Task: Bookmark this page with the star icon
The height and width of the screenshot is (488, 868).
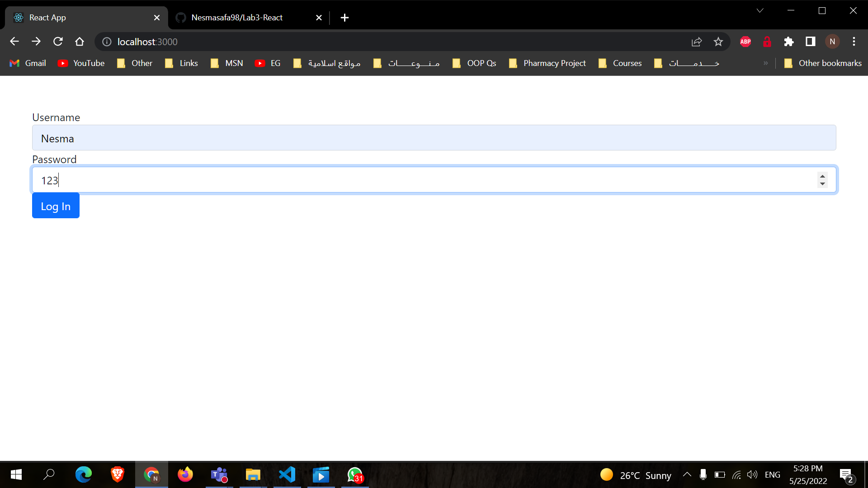Action: tap(718, 42)
